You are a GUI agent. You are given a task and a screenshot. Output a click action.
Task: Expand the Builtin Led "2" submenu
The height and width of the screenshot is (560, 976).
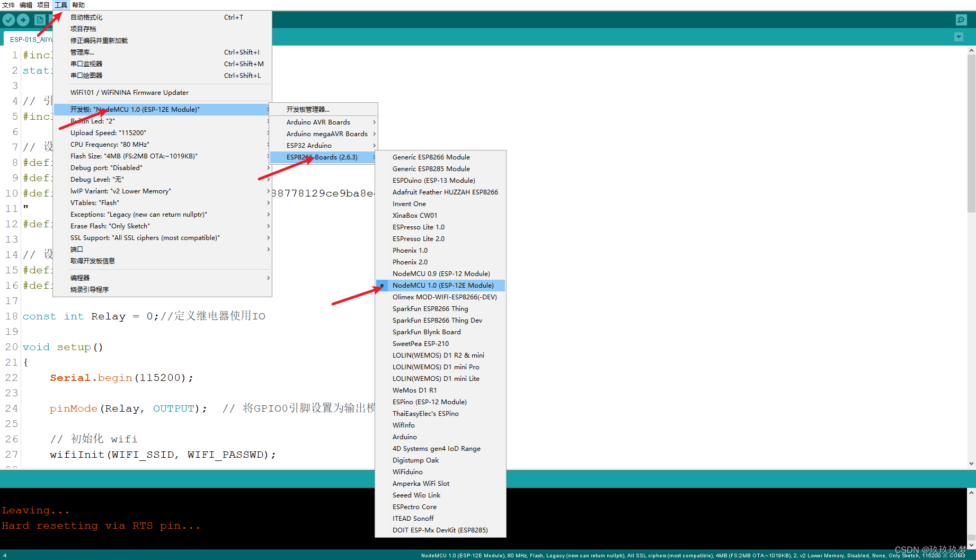(x=162, y=121)
